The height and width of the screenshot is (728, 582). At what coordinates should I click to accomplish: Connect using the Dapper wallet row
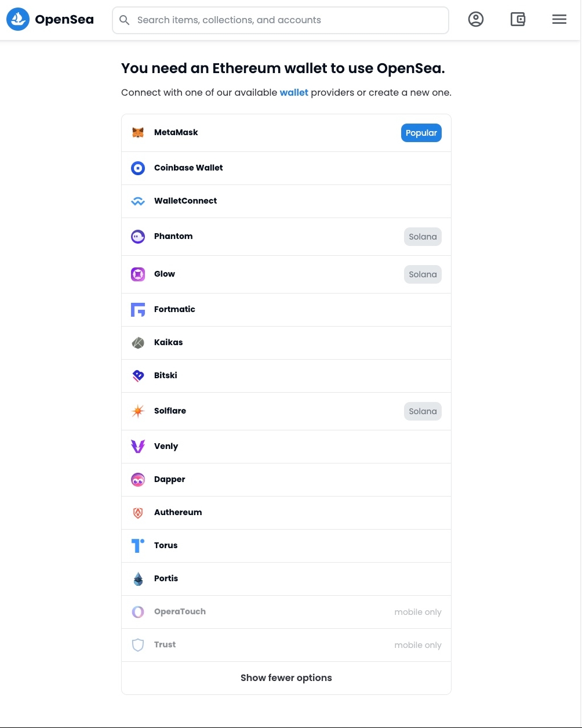[x=286, y=480]
